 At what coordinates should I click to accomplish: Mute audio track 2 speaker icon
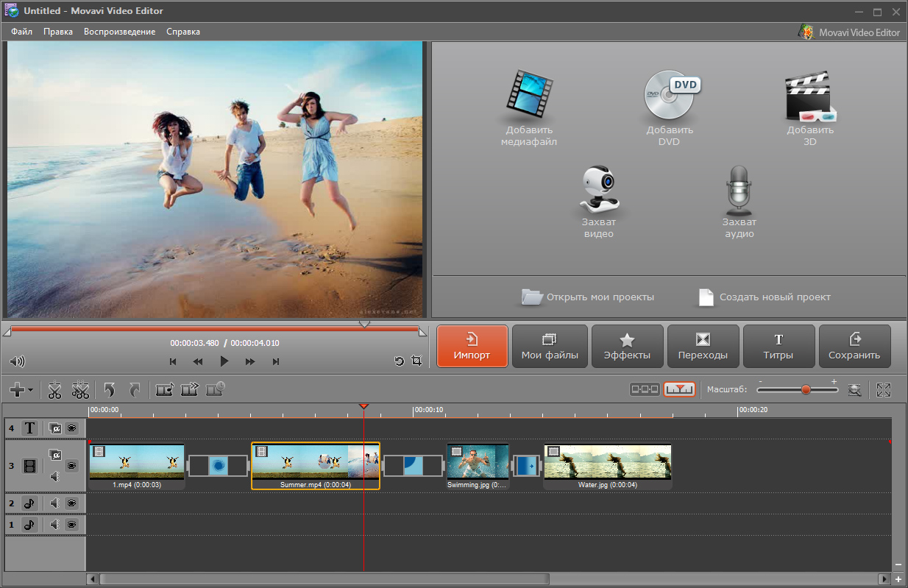click(54, 503)
